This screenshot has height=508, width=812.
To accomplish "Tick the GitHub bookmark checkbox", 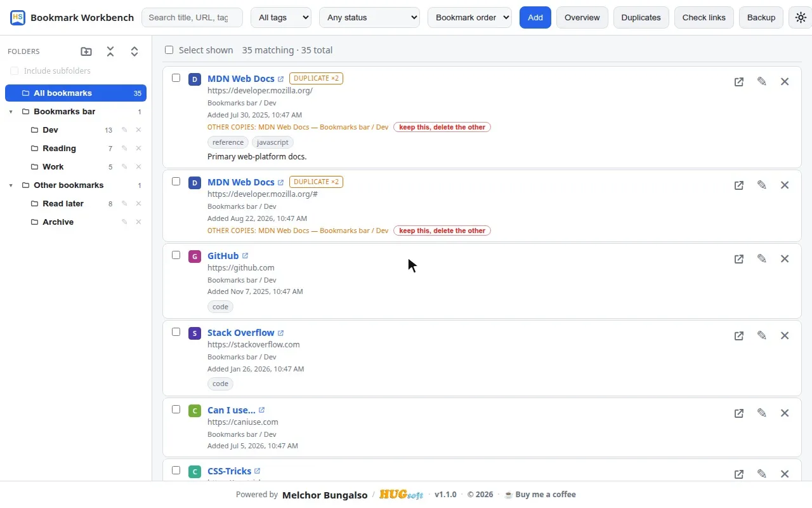I will pos(176,255).
